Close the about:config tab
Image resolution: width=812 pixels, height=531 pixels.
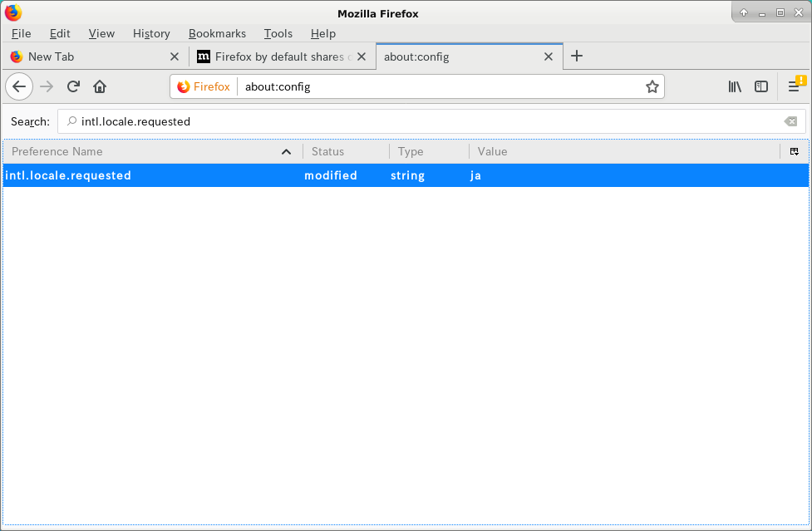pos(549,57)
